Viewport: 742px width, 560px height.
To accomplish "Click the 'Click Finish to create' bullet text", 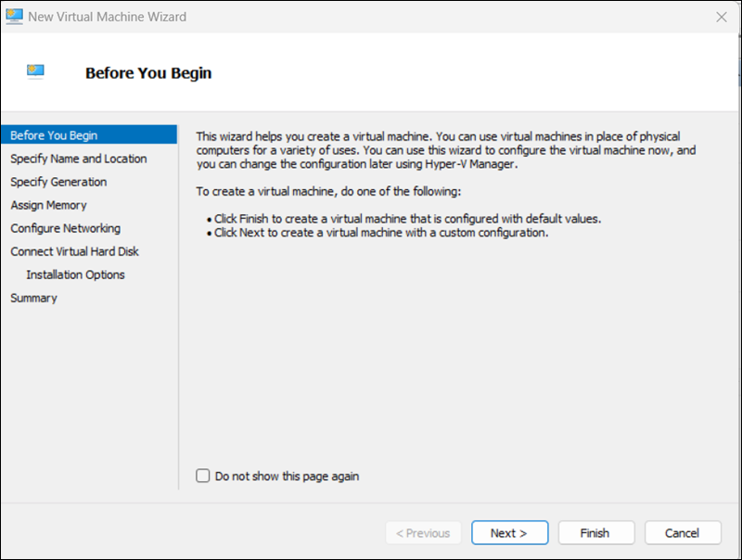I will [x=407, y=219].
